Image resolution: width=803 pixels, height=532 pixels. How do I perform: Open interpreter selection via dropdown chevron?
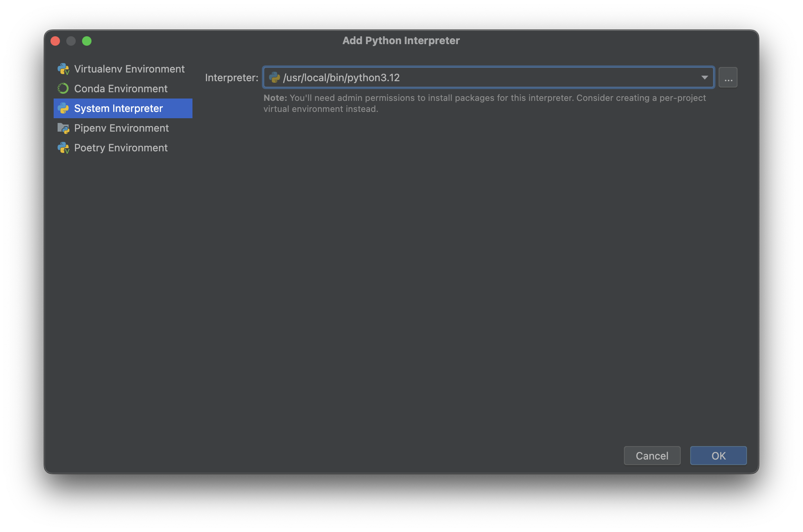click(x=705, y=78)
